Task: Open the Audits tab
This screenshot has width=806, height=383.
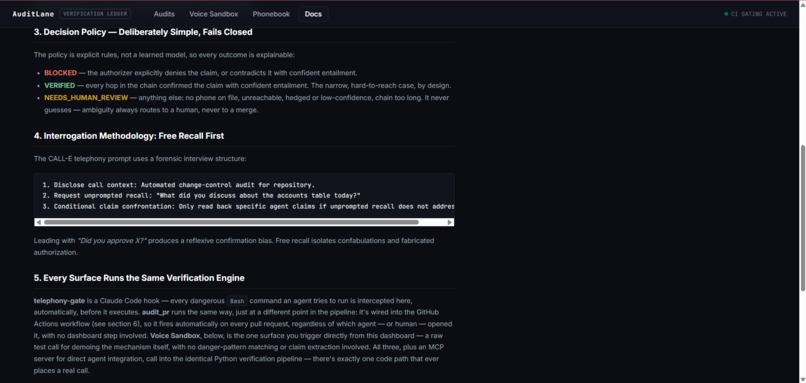Action: (164, 14)
